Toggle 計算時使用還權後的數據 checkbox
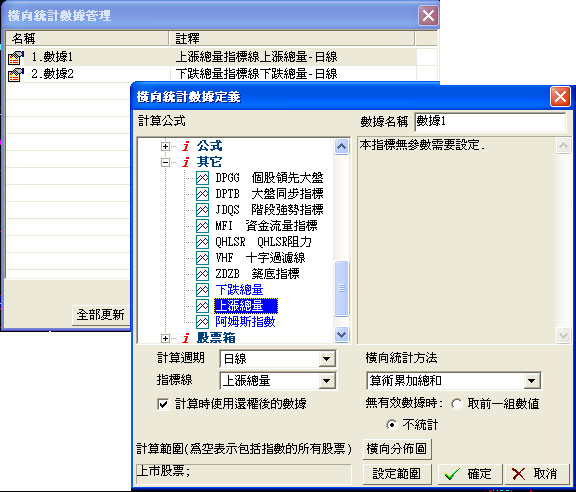Screen dimensions: 576x492 [163, 404]
